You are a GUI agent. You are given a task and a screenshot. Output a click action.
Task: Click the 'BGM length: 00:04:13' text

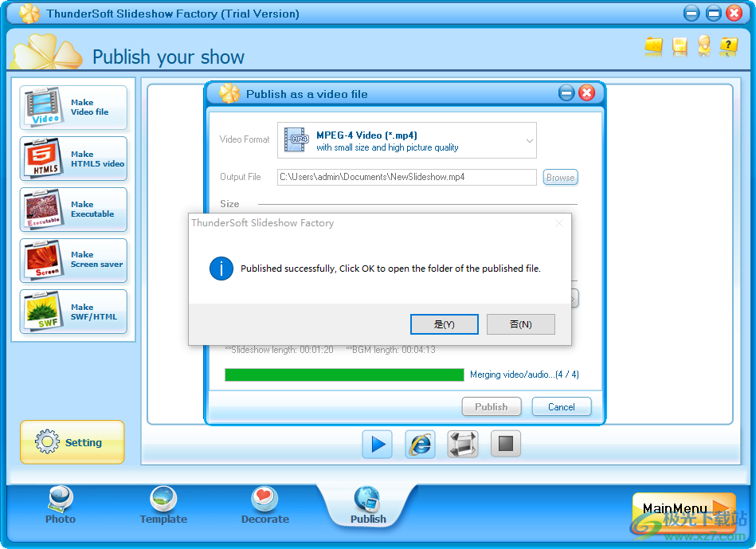coord(390,350)
